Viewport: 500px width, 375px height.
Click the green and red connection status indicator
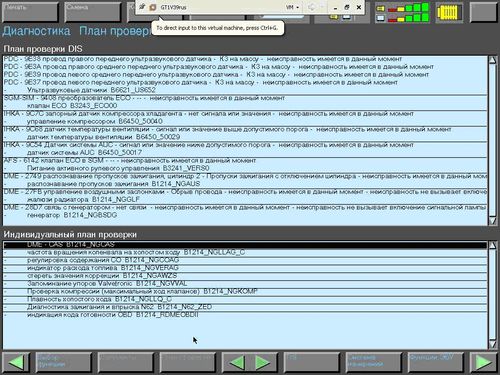tap(403, 13)
